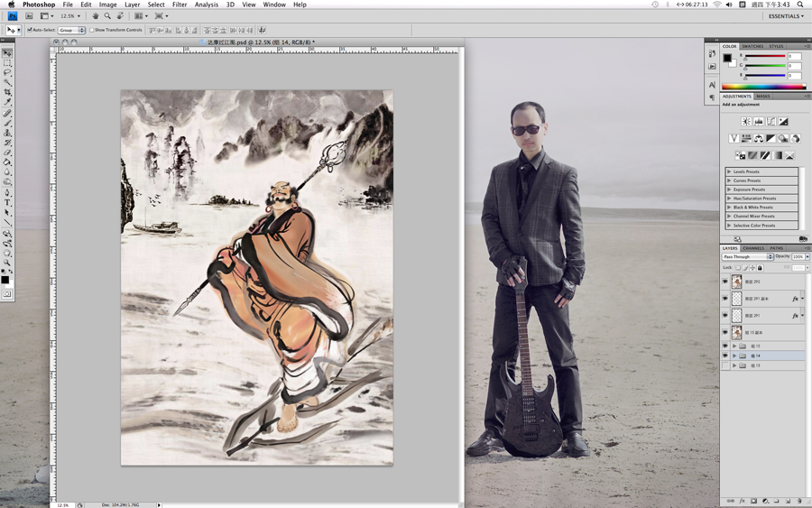Add a Vibrance adjustment
The height and width of the screenshot is (508, 812).
[734, 138]
